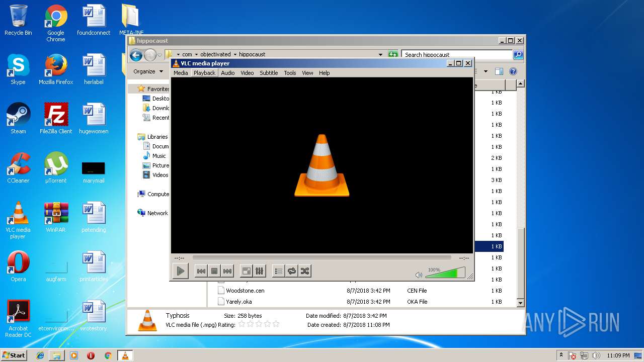The width and height of the screenshot is (644, 362).
Task: Toggle VLC playlist view icon
Action: click(x=278, y=271)
